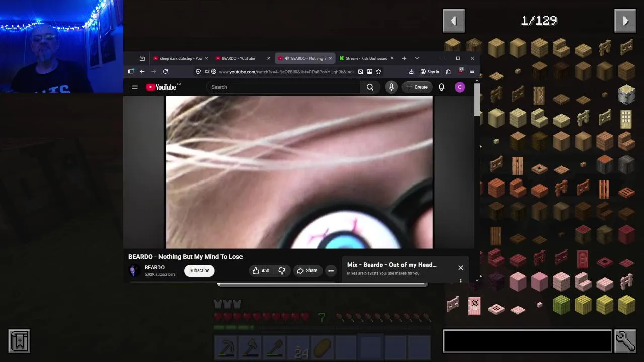List all tabs dropdown arrow
Screen dimensions: 644x362
coord(417,58)
